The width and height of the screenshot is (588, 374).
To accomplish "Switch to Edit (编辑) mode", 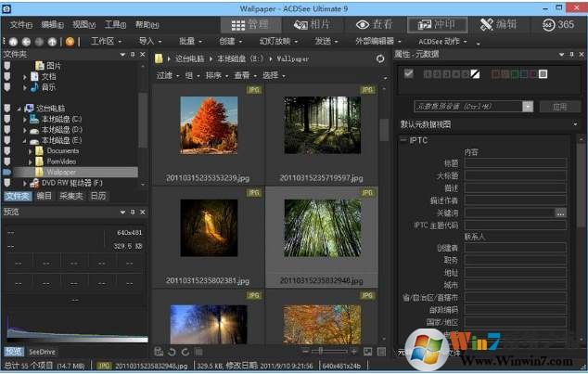I will [x=498, y=25].
